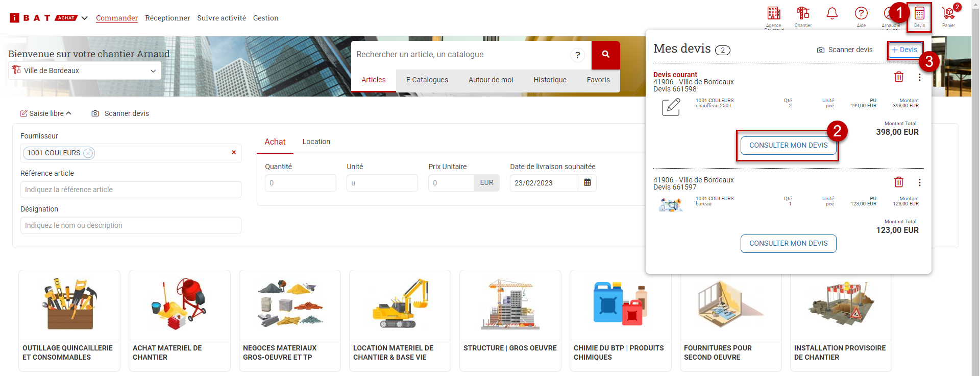Open the Agence building icon

(773, 14)
